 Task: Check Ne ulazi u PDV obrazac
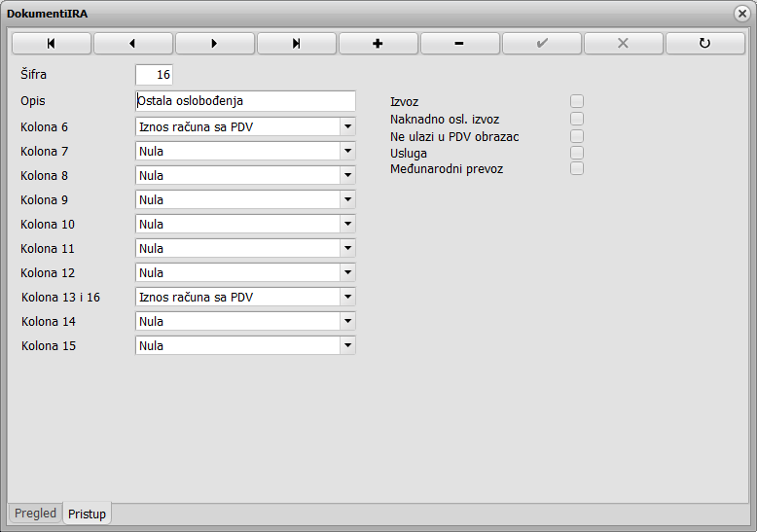(x=577, y=136)
